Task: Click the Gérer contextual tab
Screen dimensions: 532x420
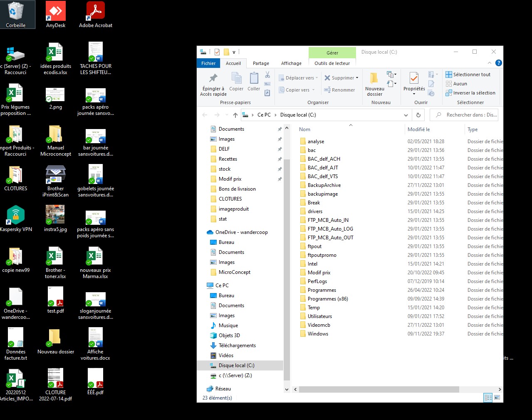Action: 332,53
